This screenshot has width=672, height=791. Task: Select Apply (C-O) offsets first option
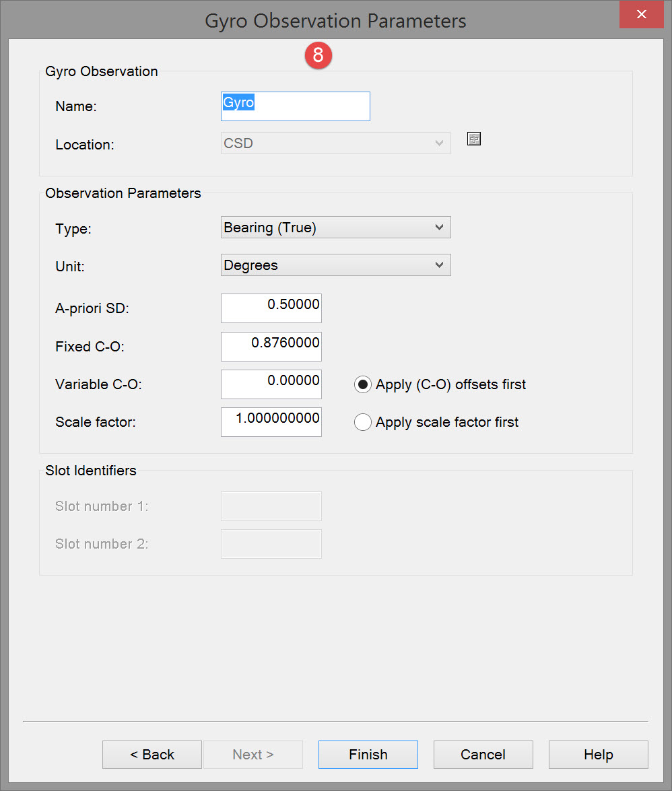363,384
